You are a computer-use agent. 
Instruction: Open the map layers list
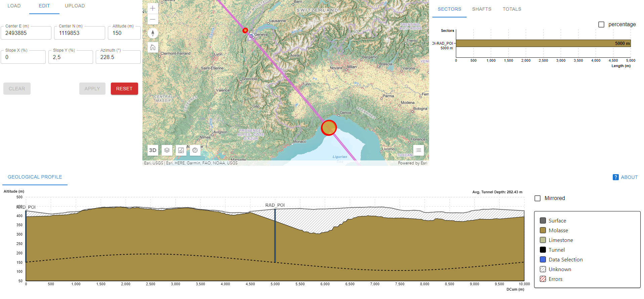point(167,150)
